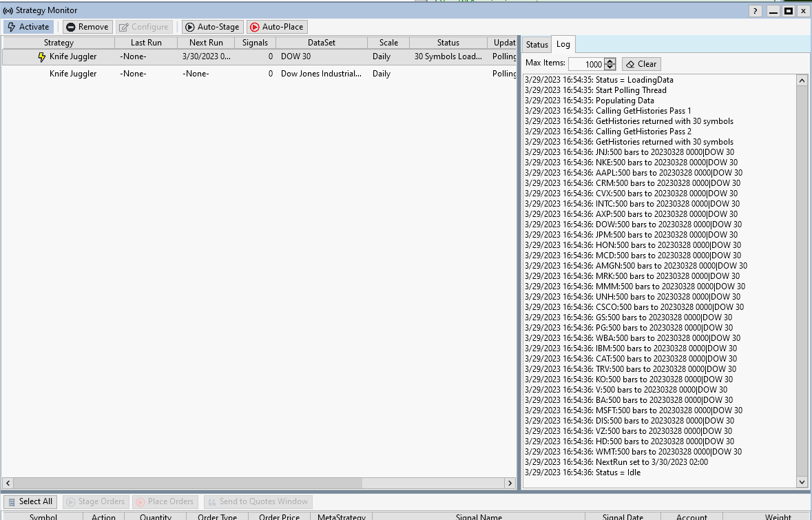The height and width of the screenshot is (520, 812).
Task: Click the AAPL:500 bars log entry
Action: (x=634, y=172)
